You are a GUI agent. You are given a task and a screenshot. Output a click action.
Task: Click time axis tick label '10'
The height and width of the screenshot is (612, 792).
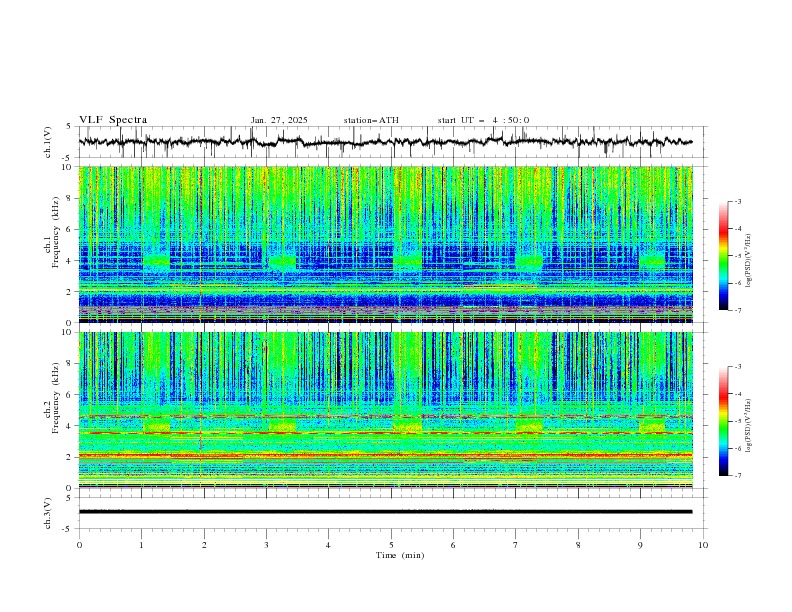703,545
